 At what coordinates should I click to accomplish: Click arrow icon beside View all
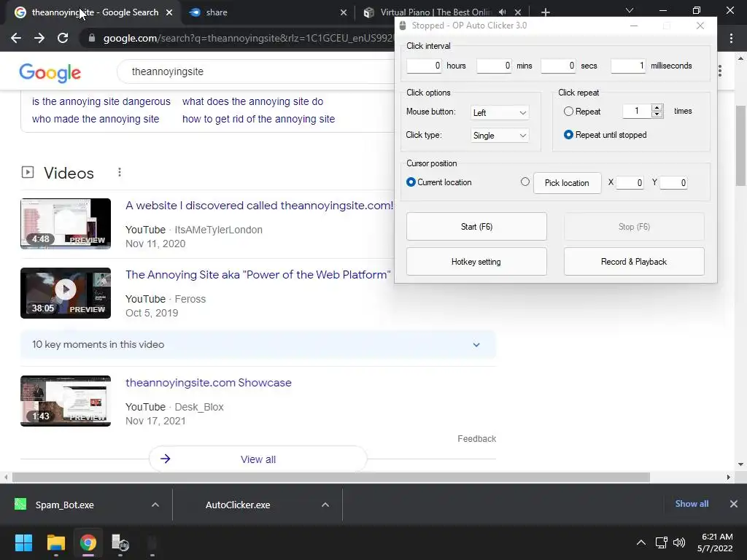coord(166,459)
